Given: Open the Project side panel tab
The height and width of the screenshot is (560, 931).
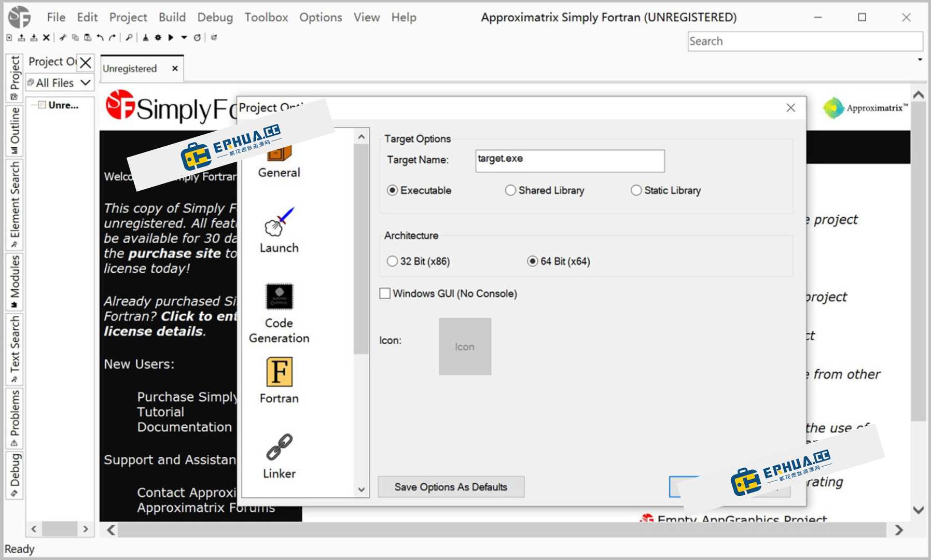Looking at the screenshot, I should click(14, 78).
